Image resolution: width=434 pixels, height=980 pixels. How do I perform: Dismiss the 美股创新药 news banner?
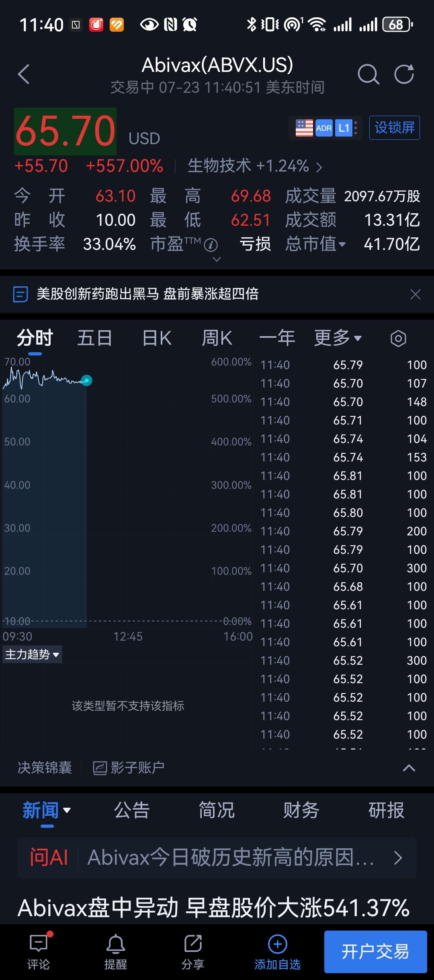pyautogui.click(x=415, y=294)
